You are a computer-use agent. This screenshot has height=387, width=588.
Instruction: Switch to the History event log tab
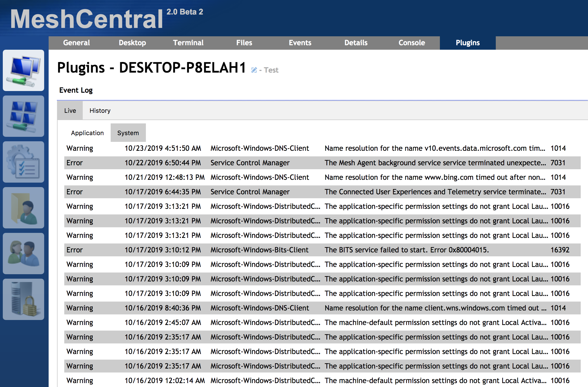point(100,111)
